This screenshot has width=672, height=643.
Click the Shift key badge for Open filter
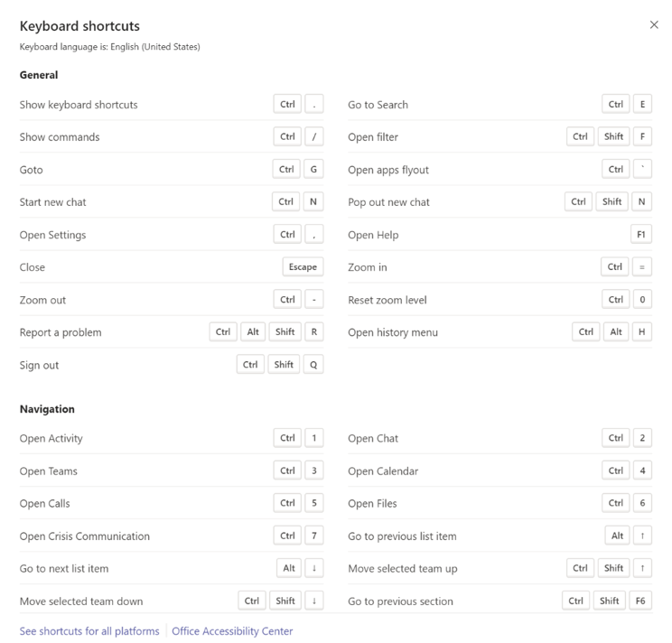point(613,136)
